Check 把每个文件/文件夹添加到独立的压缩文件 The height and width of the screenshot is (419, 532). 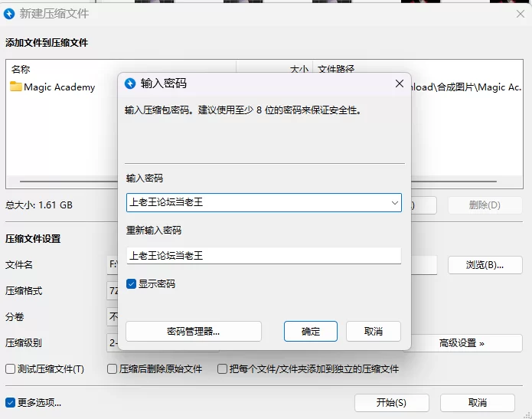click(222, 368)
